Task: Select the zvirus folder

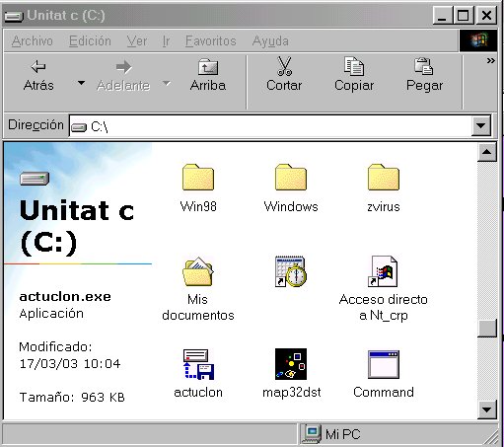Action: [x=384, y=178]
